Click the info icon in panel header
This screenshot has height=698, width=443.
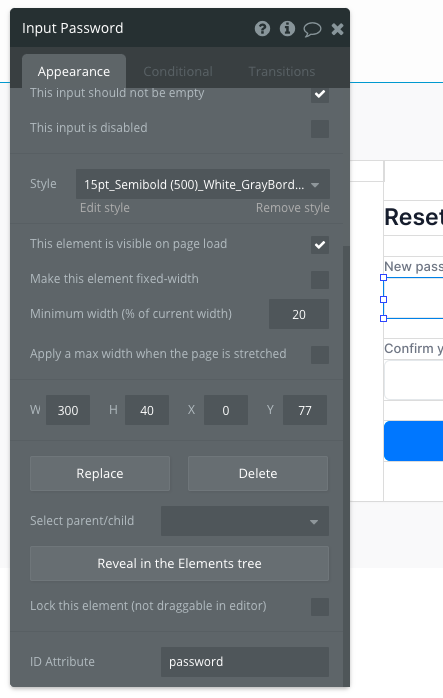pos(287,29)
